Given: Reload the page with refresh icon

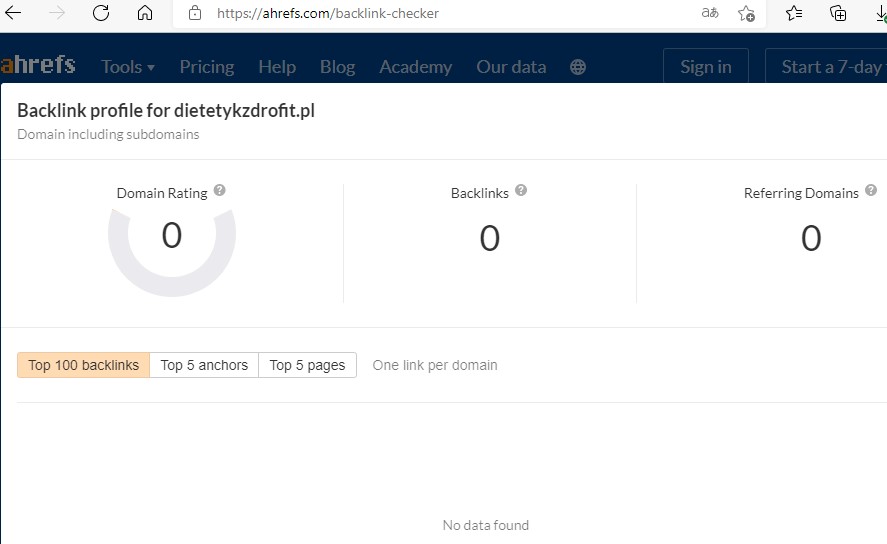Looking at the screenshot, I should tap(101, 13).
